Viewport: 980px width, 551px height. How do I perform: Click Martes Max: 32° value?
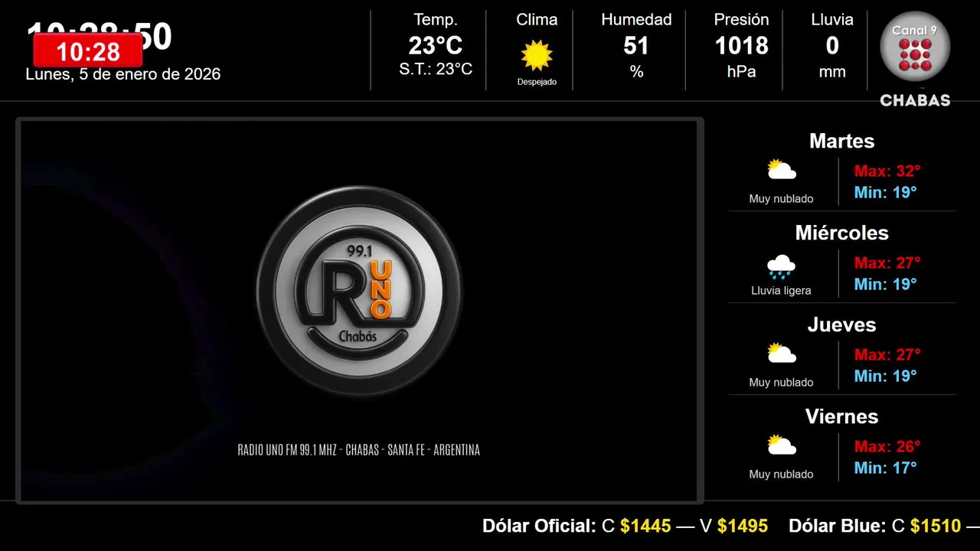[887, 171]
